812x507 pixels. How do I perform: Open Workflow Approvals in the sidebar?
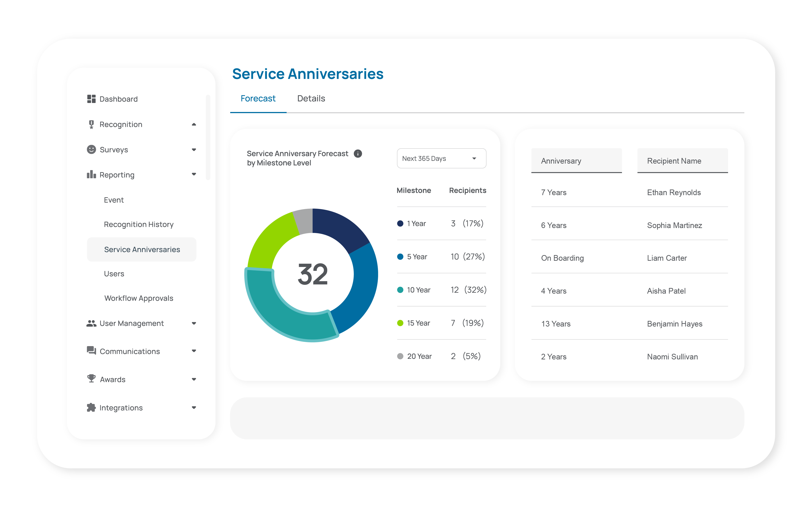(x=139, y=298)
